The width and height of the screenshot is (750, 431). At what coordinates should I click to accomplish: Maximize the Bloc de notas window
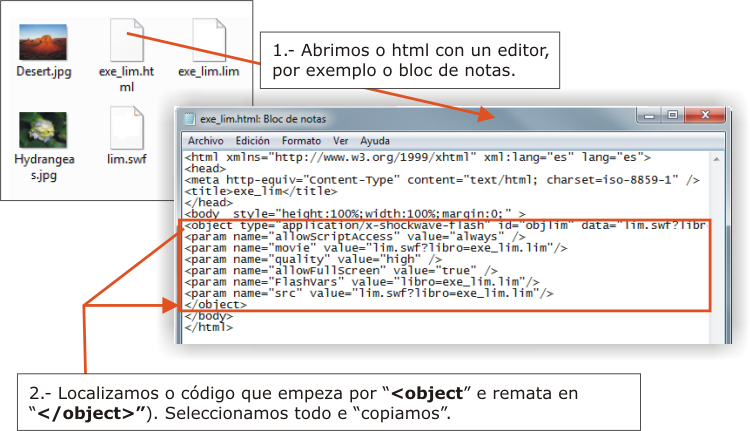tap(673, 116)
